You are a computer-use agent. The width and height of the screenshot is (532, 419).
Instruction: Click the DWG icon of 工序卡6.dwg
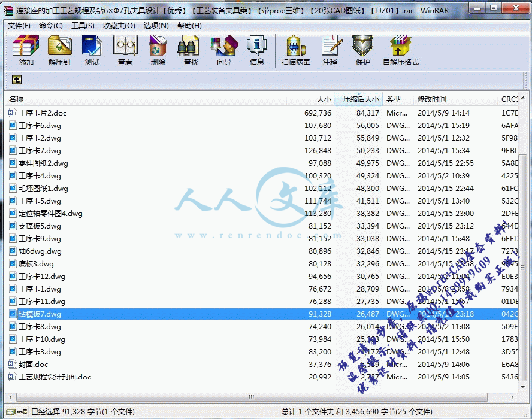(13, 126)
